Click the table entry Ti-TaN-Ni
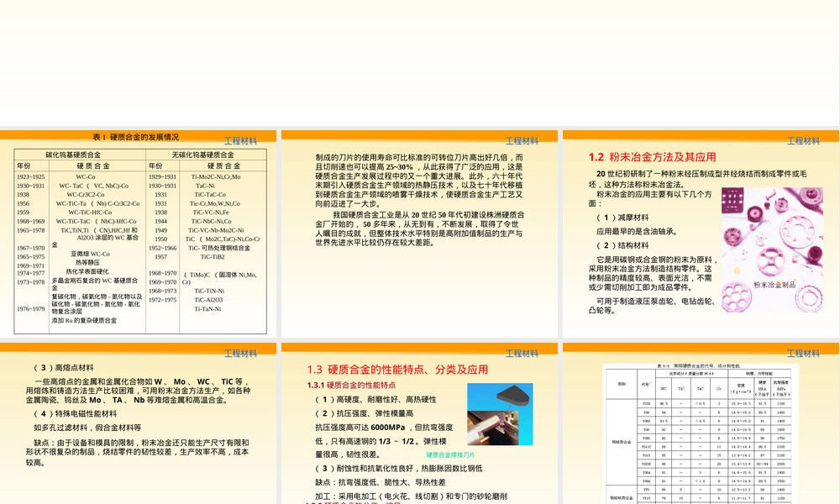The height and width of the screenshot is (504, 840). coord(207,308)
